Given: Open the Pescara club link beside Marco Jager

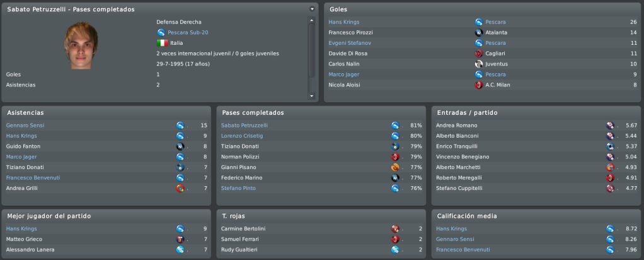Looking at the screenshot, I should tap(495, 74).
